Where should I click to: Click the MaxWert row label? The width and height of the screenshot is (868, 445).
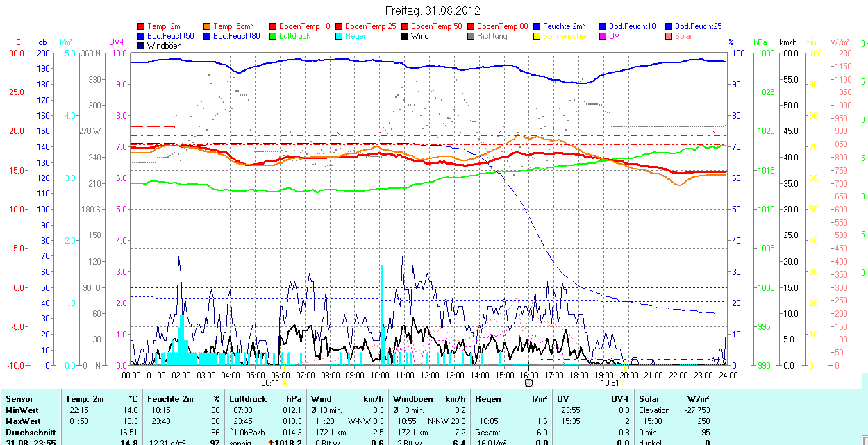[x=23, y=421]
